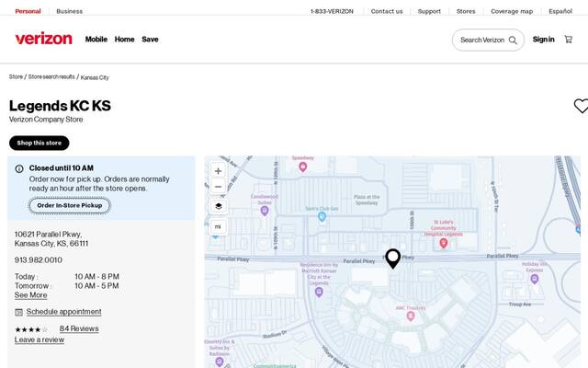Click Holiday Inn Express map marker
The width and height of the screenshot is (588, 368).
tap(535, 279)
